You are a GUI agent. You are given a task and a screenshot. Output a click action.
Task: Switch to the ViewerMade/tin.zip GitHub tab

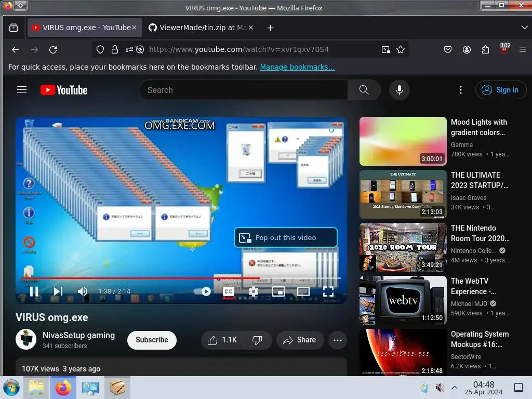(x=201, y=28)
